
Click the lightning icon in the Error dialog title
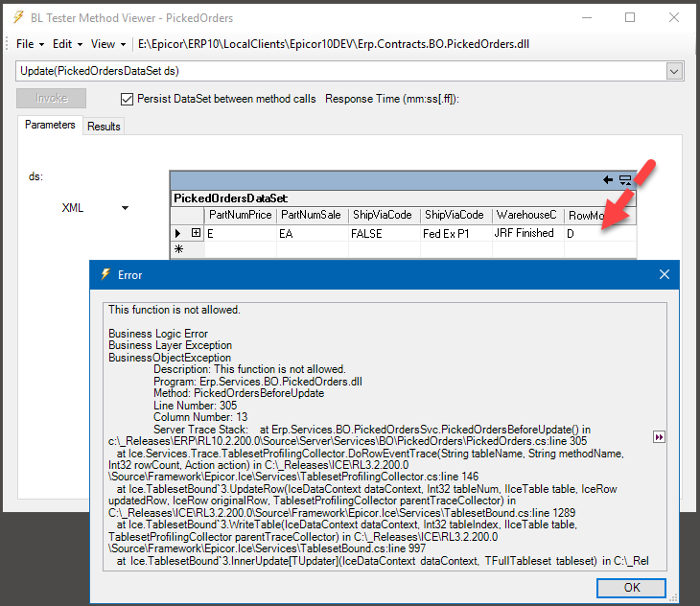tap(105, 274)
